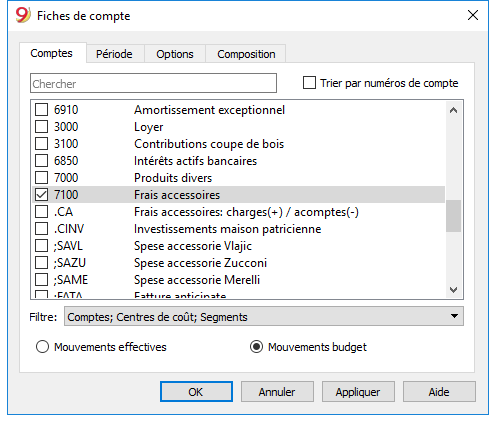The height and width of the screenshot is (422, 496).
Task: Click into the Chercher search field
Action: tap(153, 83)
